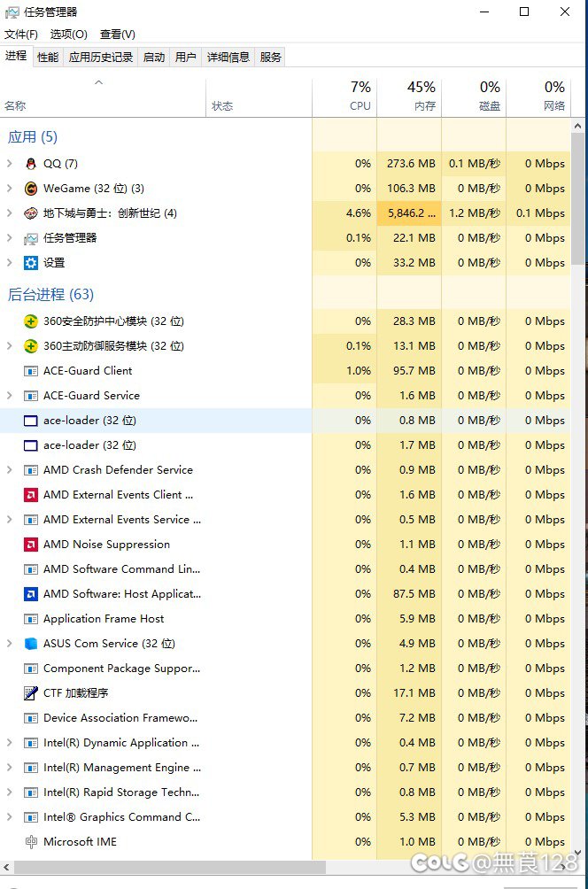This screenshot has height=889, width=588.
Task: Sort processes by CPU column header
Action: pos(344,97)
